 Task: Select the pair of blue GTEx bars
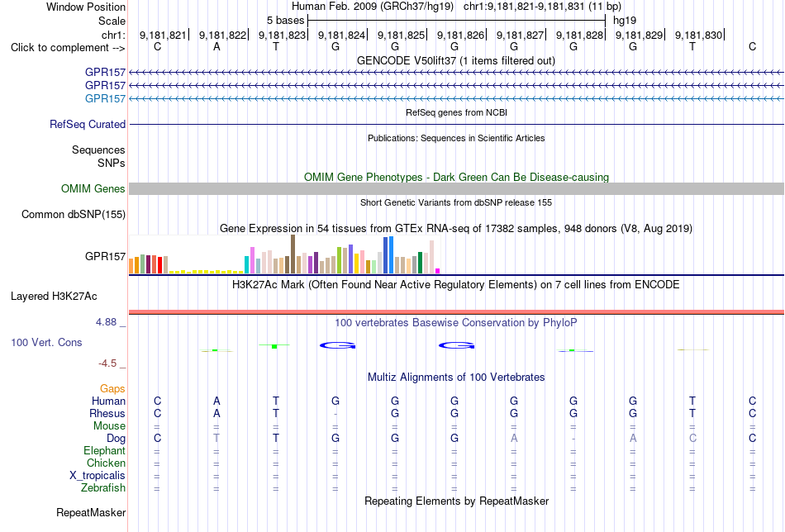388,255
